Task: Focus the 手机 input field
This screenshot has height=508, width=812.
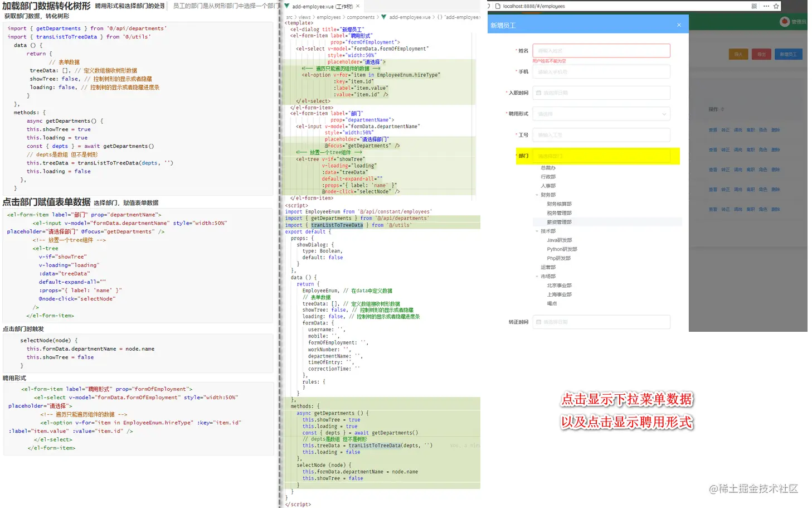Action: pyautogui.click(x=601, y=72)
